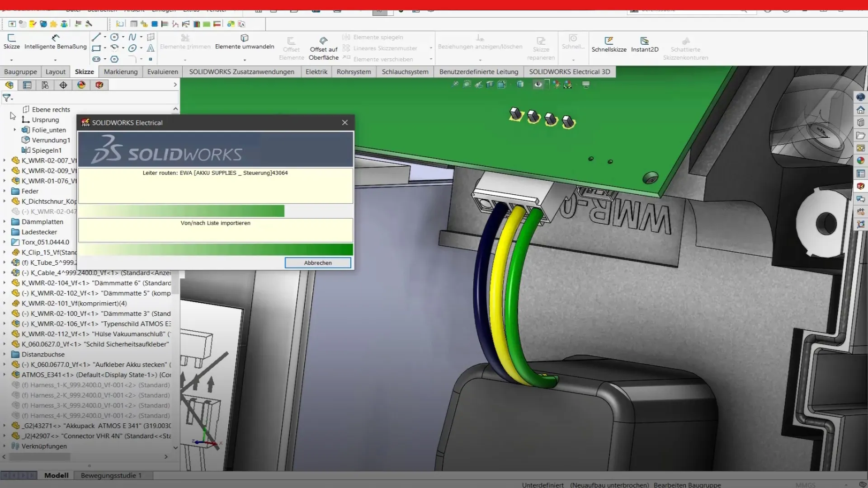868x488 pixels.
Task: Open the PropertyManager tab icon
Action: point(27,85)
